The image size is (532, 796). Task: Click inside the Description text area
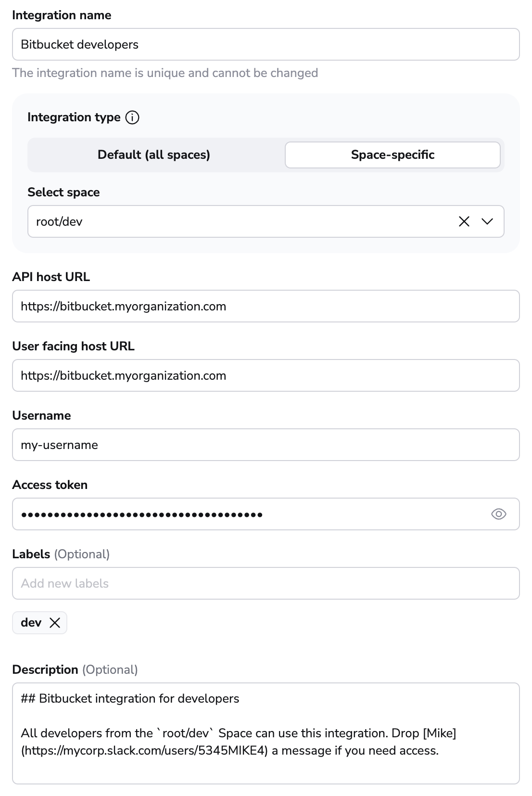(266, 770)
